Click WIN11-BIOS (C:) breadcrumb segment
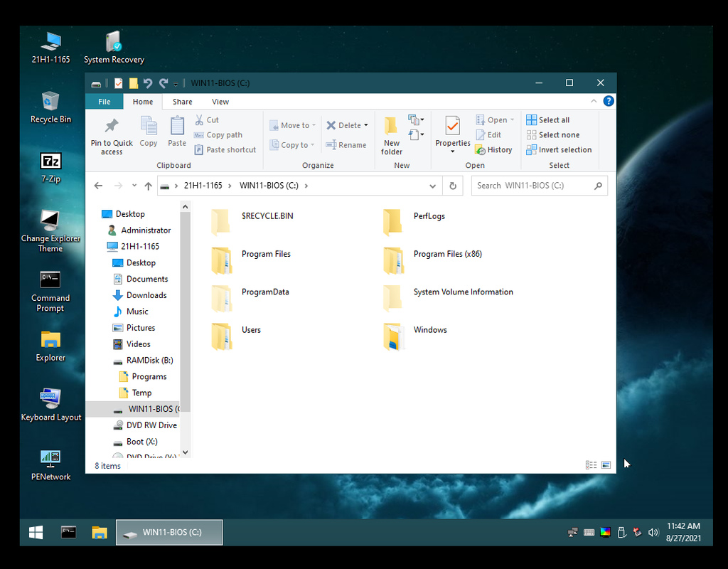Viewport: 728px width, 569px height. click(x=269, y=186)
